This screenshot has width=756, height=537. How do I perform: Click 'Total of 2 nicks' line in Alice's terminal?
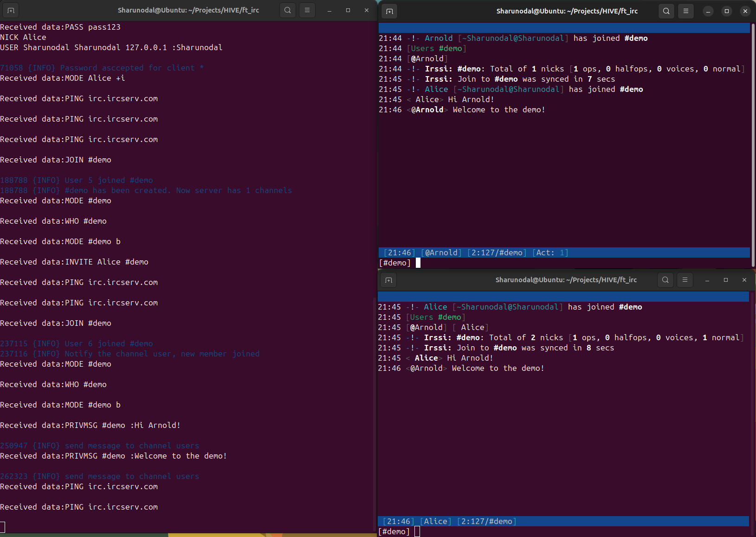pyautogui.click(x=561, y=337)
